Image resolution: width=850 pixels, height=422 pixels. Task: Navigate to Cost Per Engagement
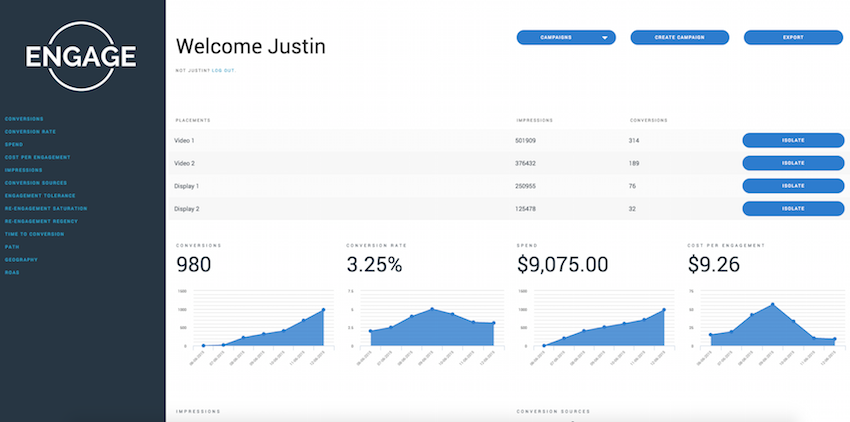point(37,157)
